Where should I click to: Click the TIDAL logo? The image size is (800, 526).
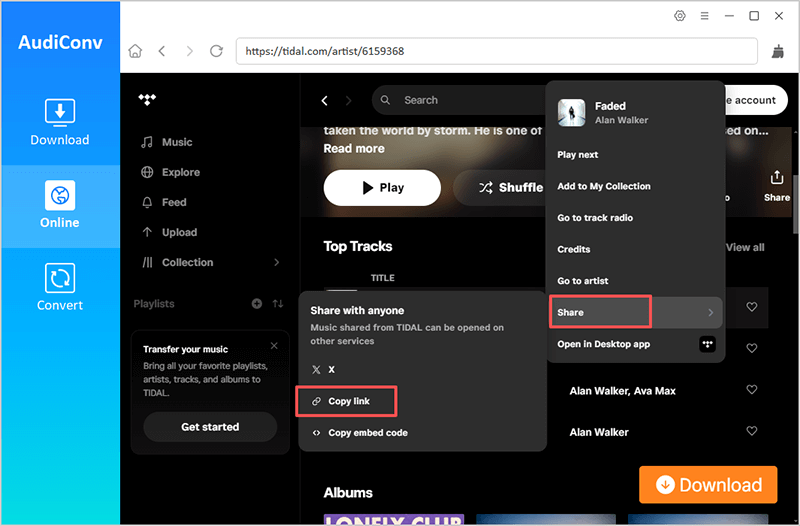(147, 99)
